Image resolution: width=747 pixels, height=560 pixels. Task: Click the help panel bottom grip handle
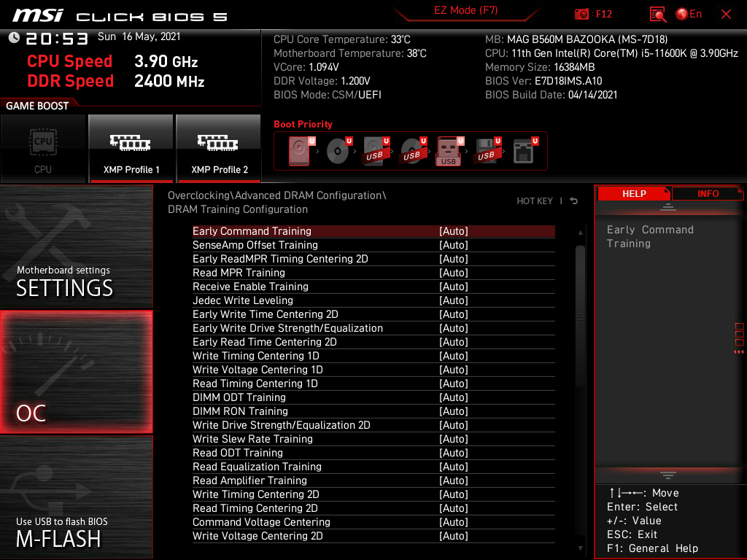[668, 475]
